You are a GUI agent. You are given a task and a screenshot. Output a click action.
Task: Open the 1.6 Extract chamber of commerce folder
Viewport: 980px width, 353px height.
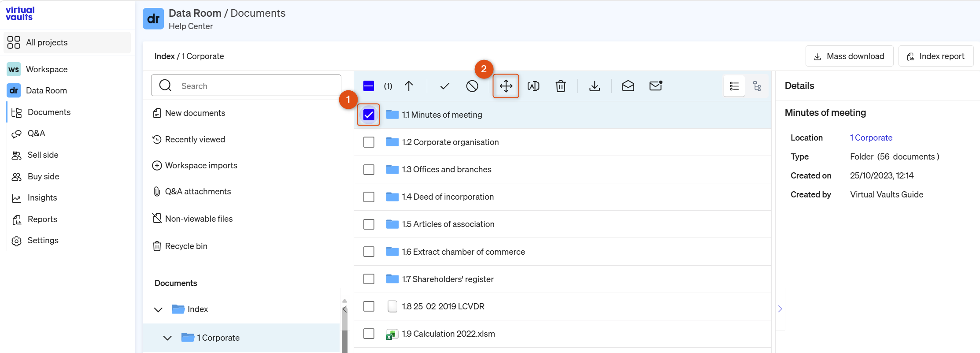(463, 252)
